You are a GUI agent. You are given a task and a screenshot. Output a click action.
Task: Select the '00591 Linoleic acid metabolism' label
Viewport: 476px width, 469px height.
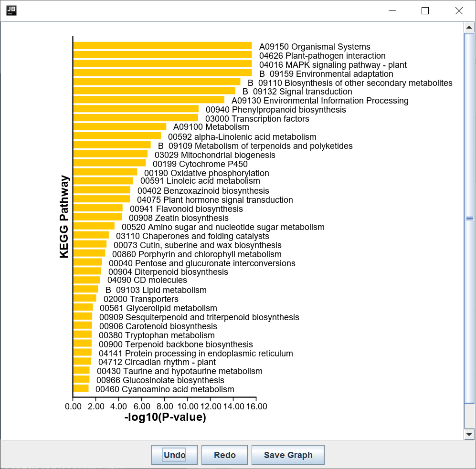click(200, 181)
